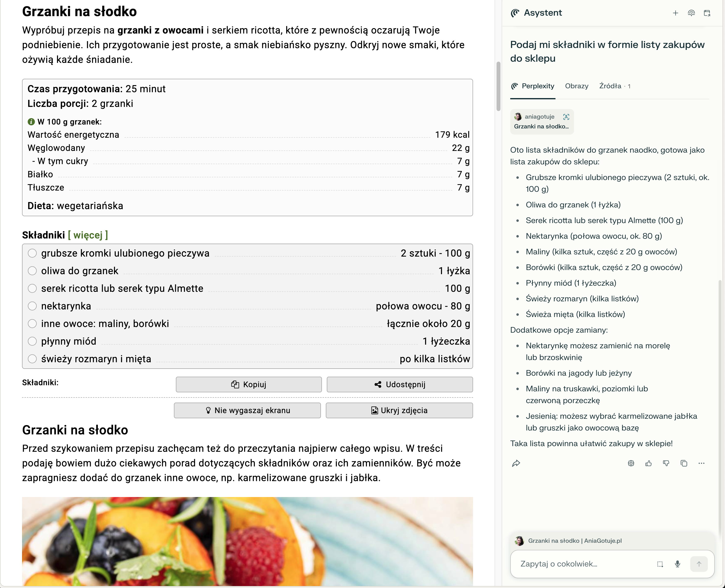Click the thumbs up icon on the answer
Image resolution: width=725 pixels, height=588 pixels.
point(648,463)
